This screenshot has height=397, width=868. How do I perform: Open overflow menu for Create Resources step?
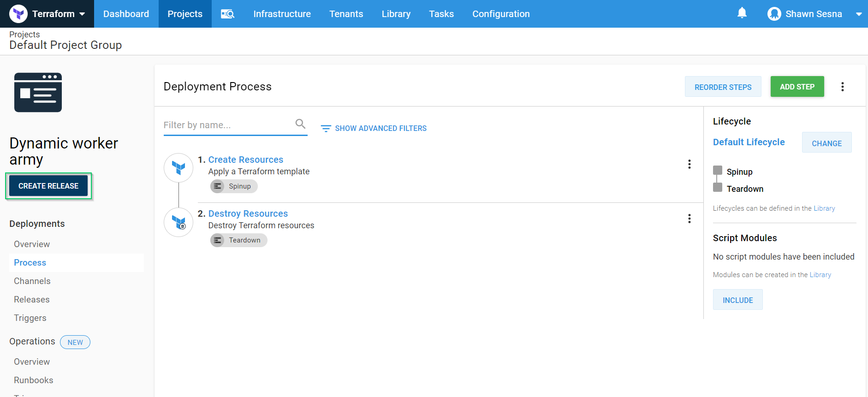(x=689, y=164)
